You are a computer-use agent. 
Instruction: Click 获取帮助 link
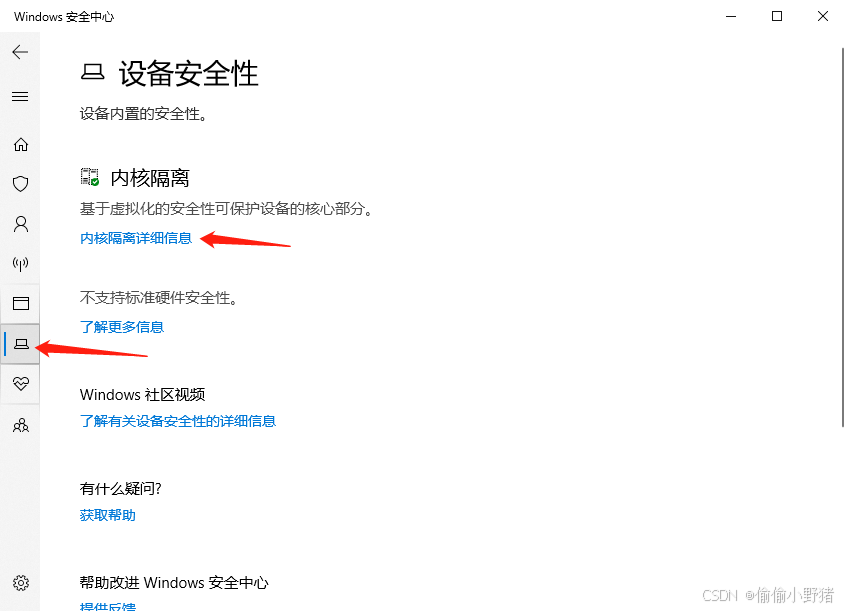pyautogui.click(x=108, y=515)
